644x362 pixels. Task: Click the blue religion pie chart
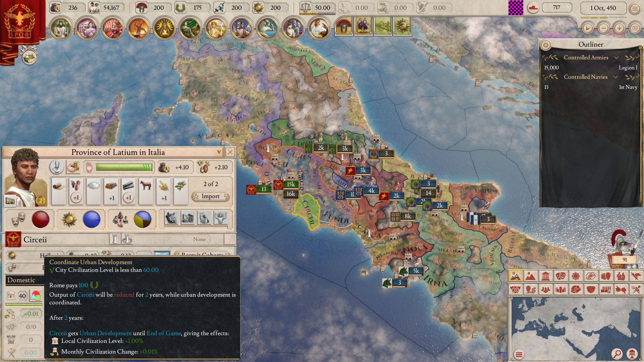(x=91, y=220)
